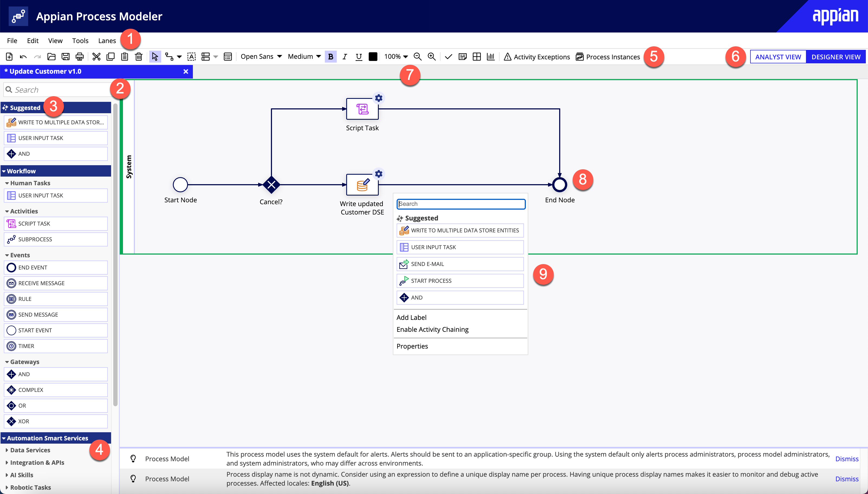Click Activity Exceptions button
The image size is (868, 494).
coord(537,57)
